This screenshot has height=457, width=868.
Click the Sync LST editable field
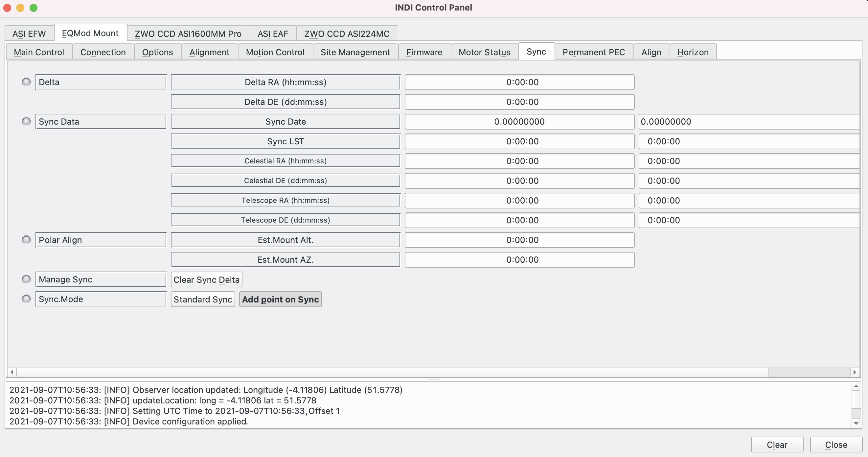(749, 141)
